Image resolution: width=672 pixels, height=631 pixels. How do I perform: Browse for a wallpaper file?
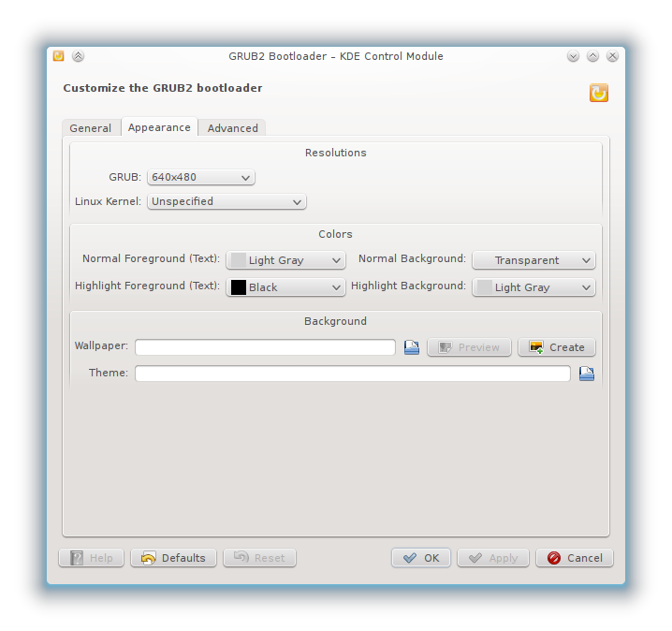pos(412,347)
